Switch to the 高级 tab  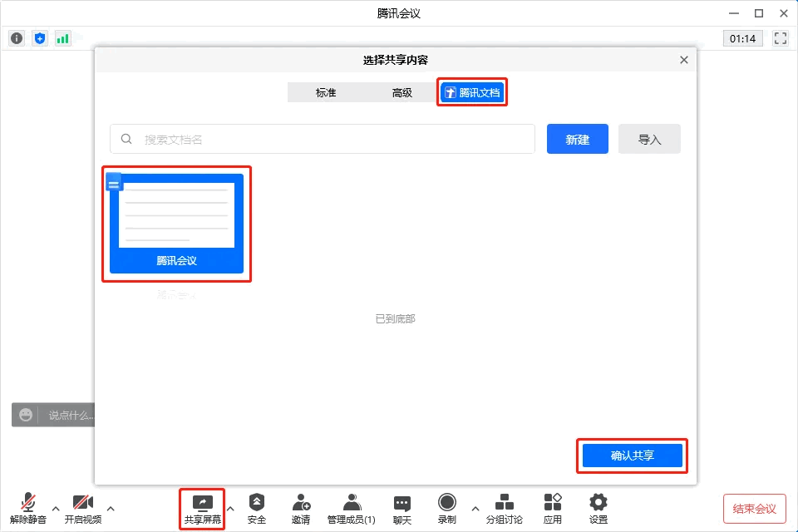click(402, 92)
